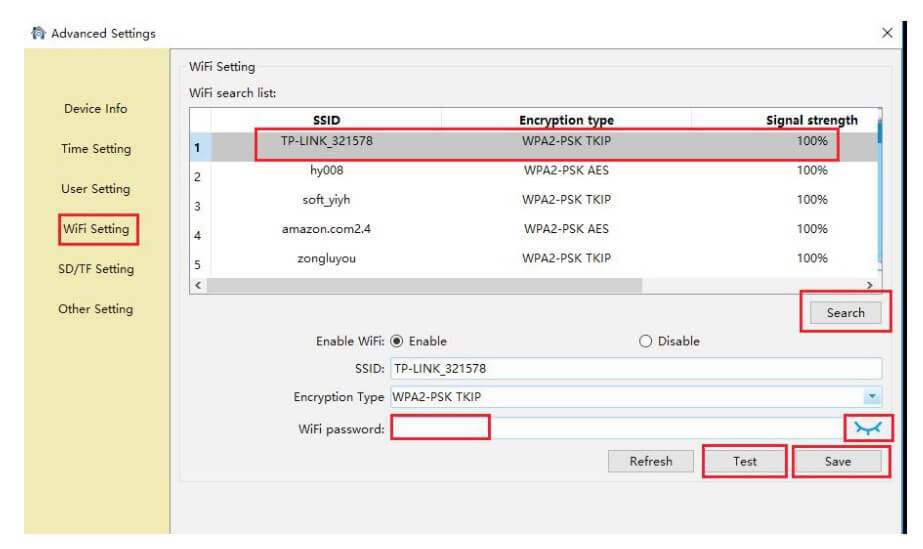Click the Search button

coord(845,312)
